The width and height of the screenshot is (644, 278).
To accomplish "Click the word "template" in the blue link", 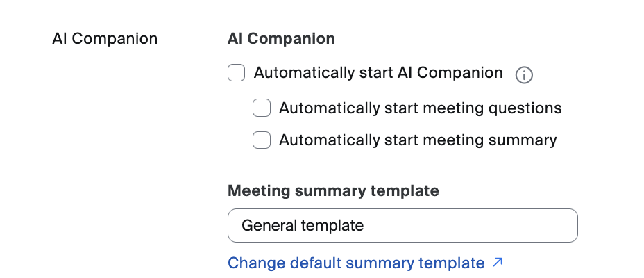I will tap(452, 263).
